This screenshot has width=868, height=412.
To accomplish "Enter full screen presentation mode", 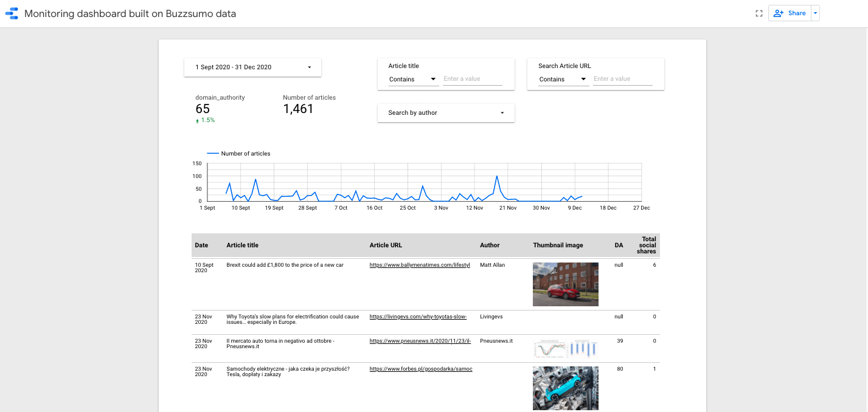I will tap(759, 13).
